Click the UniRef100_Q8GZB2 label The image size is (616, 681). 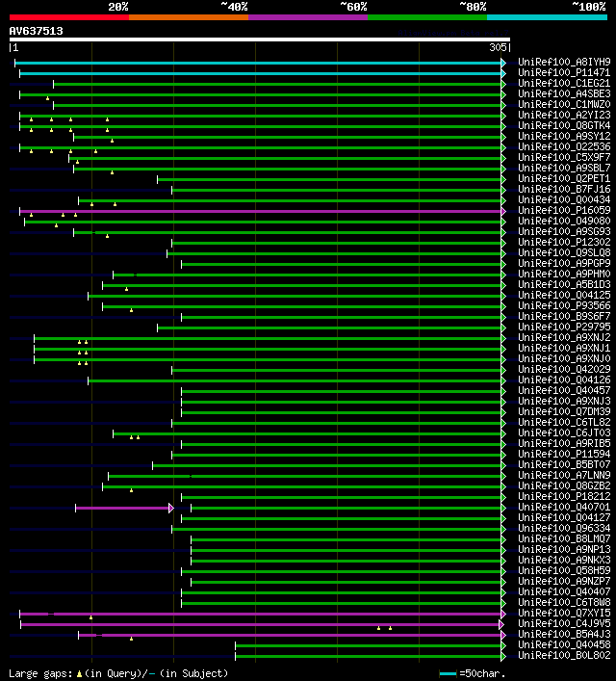(x=564, y=485)
